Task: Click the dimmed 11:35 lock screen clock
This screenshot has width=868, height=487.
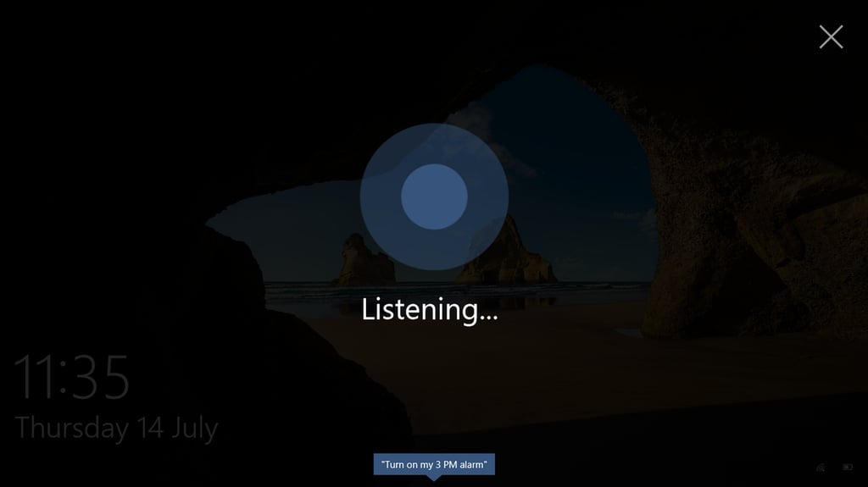Action: point(71,377)
